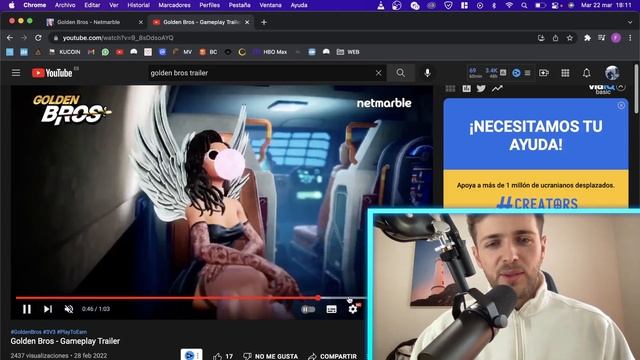The image size is (640, 360).
Task: Focus the 'golden bros trailer' search field
Action: pos(261,73)
